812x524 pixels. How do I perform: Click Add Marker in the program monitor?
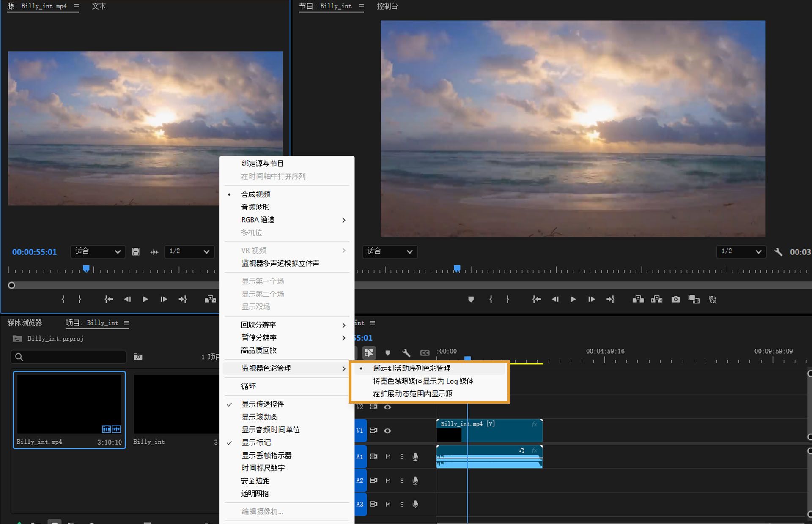(471, 300)
